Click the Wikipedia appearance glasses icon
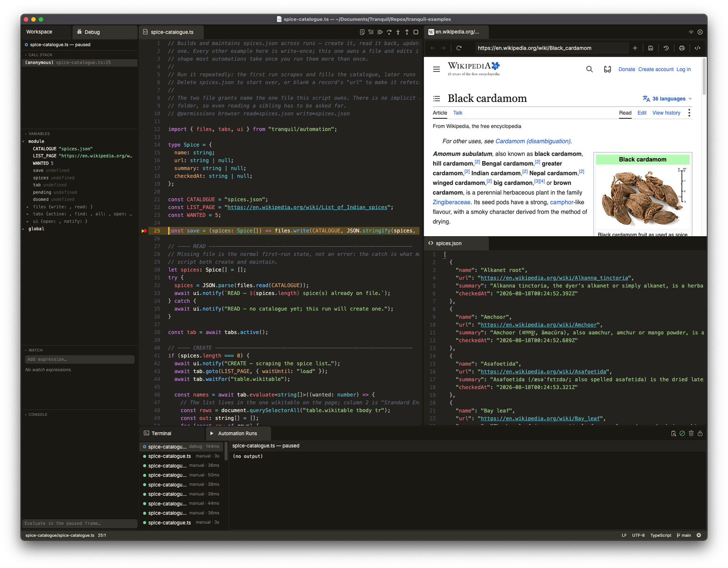 click(x=607, y=69)
